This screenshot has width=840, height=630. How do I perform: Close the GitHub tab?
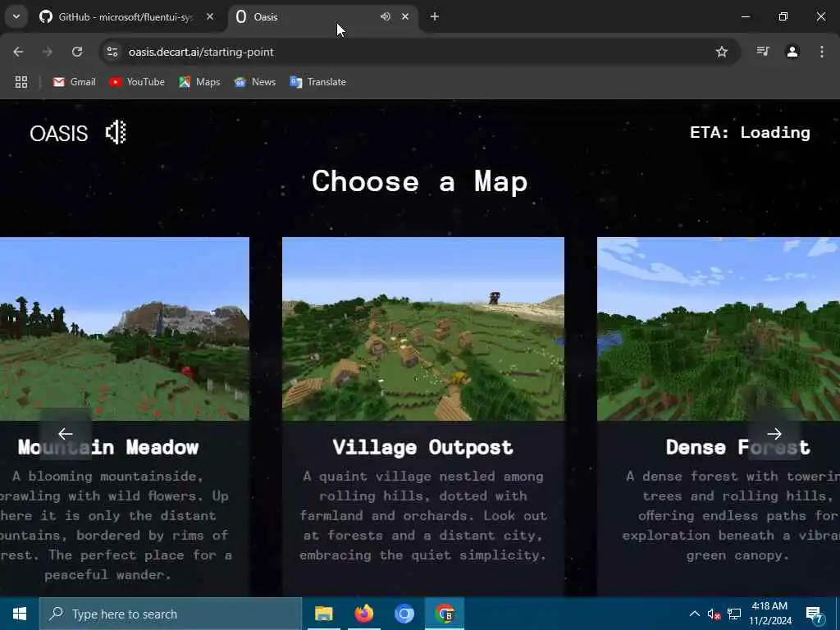click(x=210, y=16)
